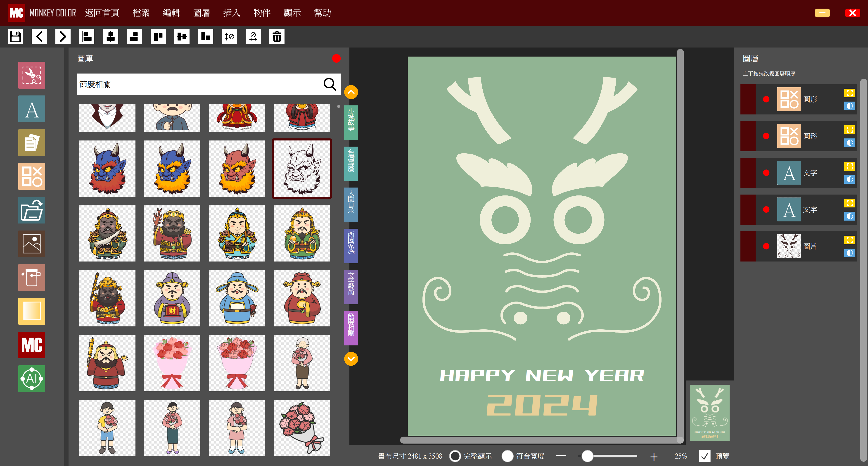Viewport: 868px width, 466px height.
Task: Select the 完整顯示 radio option
Action: click(455, 456)
